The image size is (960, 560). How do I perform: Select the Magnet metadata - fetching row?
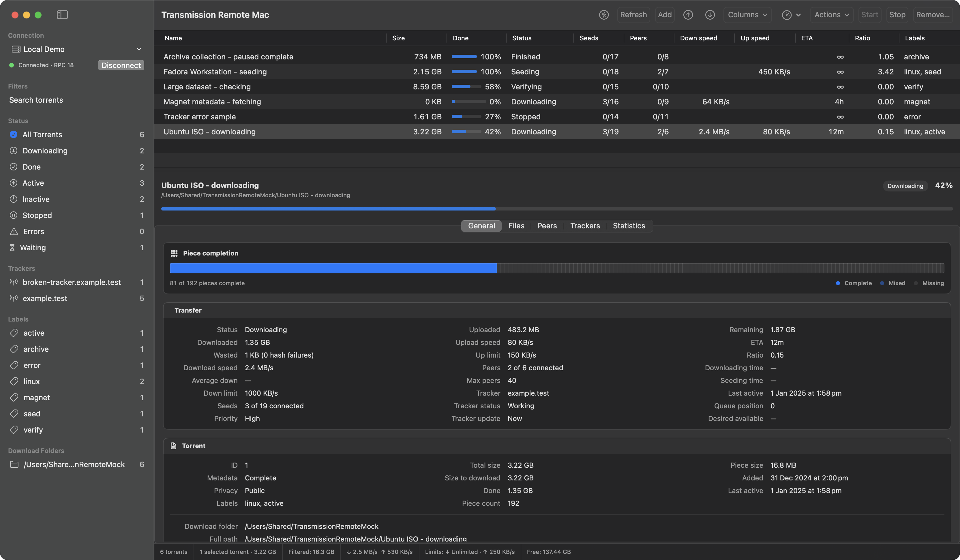tap(557, 102)
